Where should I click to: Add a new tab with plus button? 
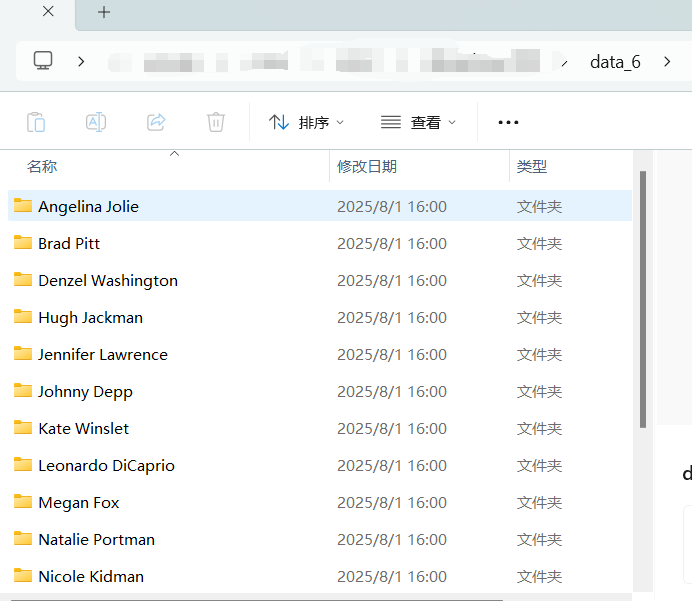[x=104, y=12]
